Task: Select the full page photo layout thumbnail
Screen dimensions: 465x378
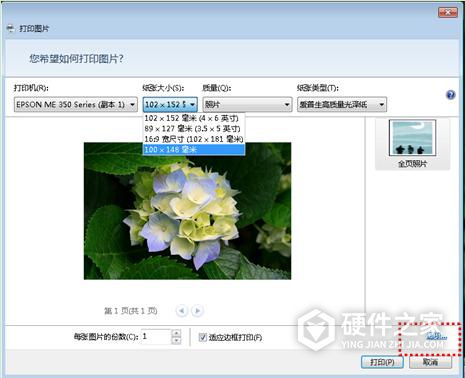Action: 412,144
